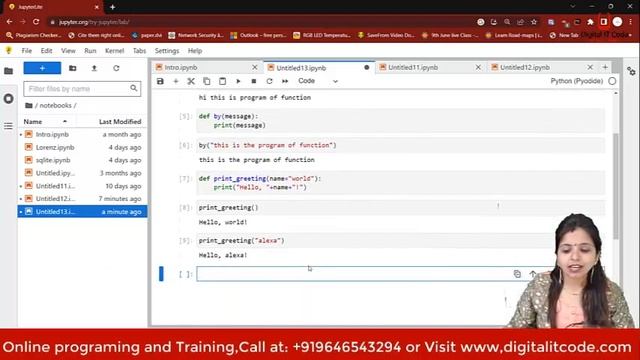
Task: Open the Plagiarism Checker bookmark
Action: [34, 36]
